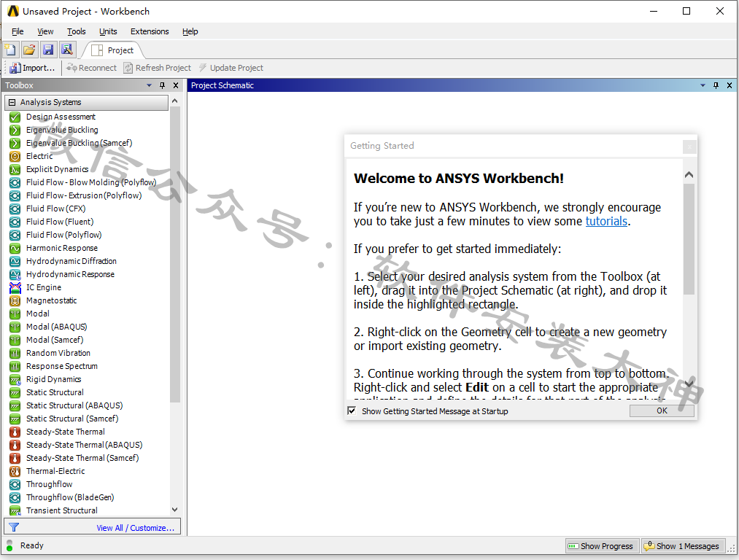Pin the Project Schematic panel
The image size is (739, 560).
[716, 85]
